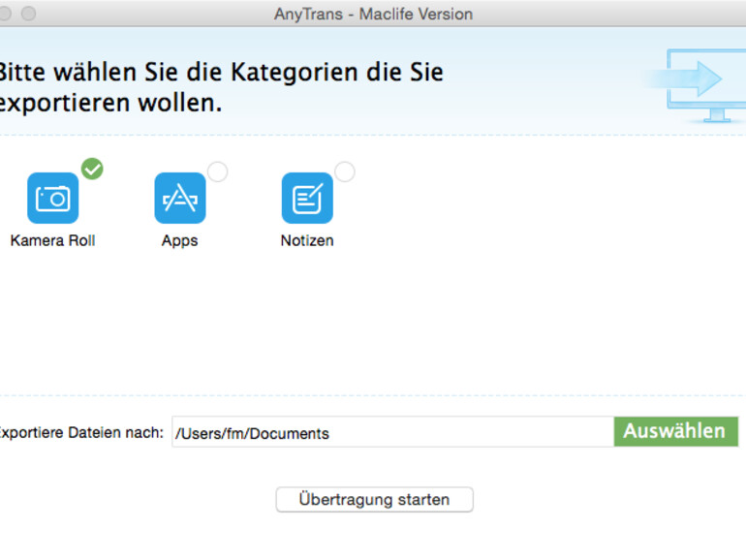Click the Notizen label text
This screenshot has width=746, height=560.
point(307,240)
